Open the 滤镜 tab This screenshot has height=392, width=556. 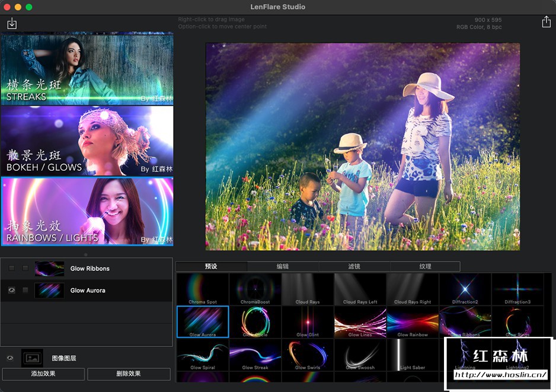[354, 267]
